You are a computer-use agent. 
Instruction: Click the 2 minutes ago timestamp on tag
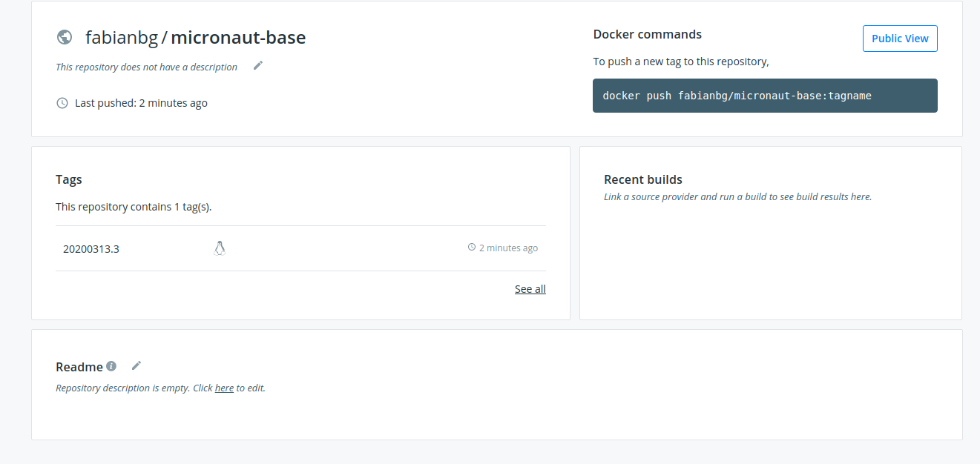click(508, 247)
